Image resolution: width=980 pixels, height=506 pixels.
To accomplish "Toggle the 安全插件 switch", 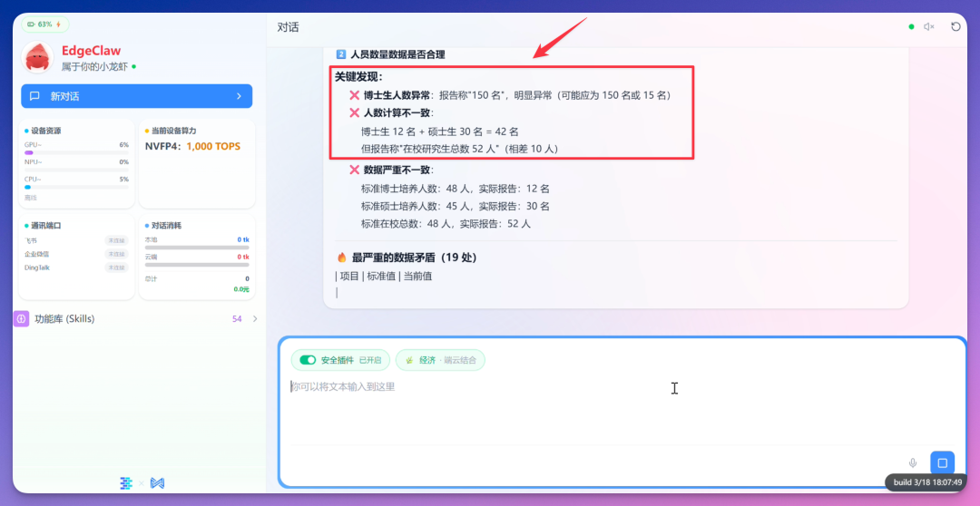I will [x=308, y=360].
